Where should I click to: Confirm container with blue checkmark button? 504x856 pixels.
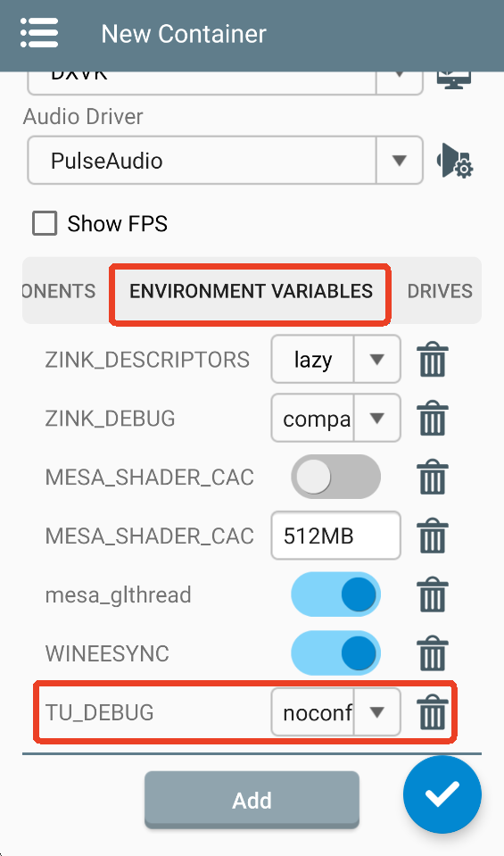[x=442, y=794]
